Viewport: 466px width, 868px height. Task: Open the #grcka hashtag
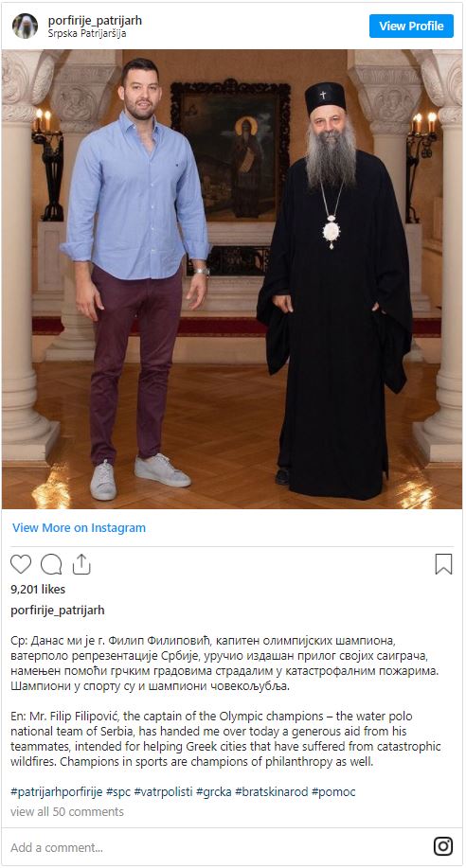(x=214, y=791)
